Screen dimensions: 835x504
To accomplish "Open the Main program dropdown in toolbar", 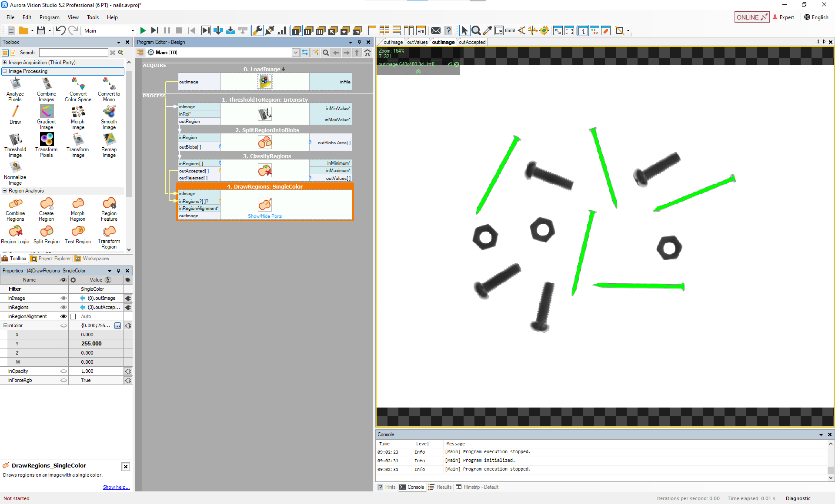I will [133, 30].
